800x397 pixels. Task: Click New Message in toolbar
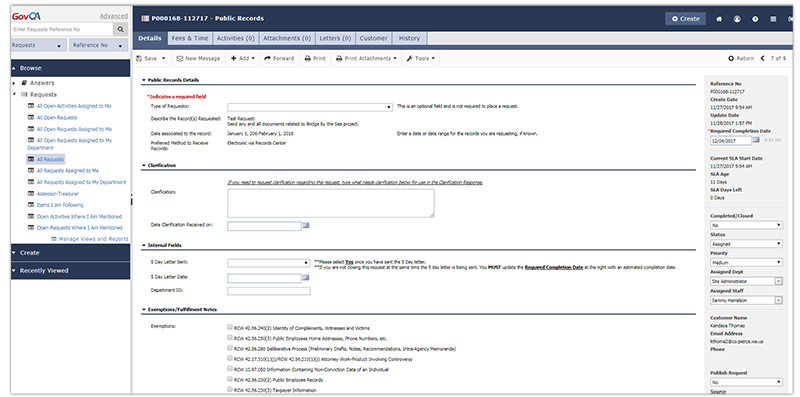(x=198, y=59)
